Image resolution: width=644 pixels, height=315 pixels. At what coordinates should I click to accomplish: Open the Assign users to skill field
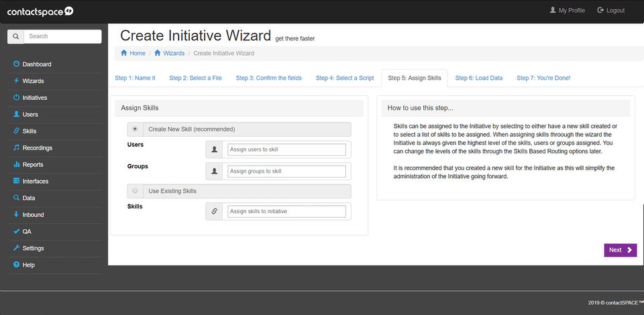(286, 149)
